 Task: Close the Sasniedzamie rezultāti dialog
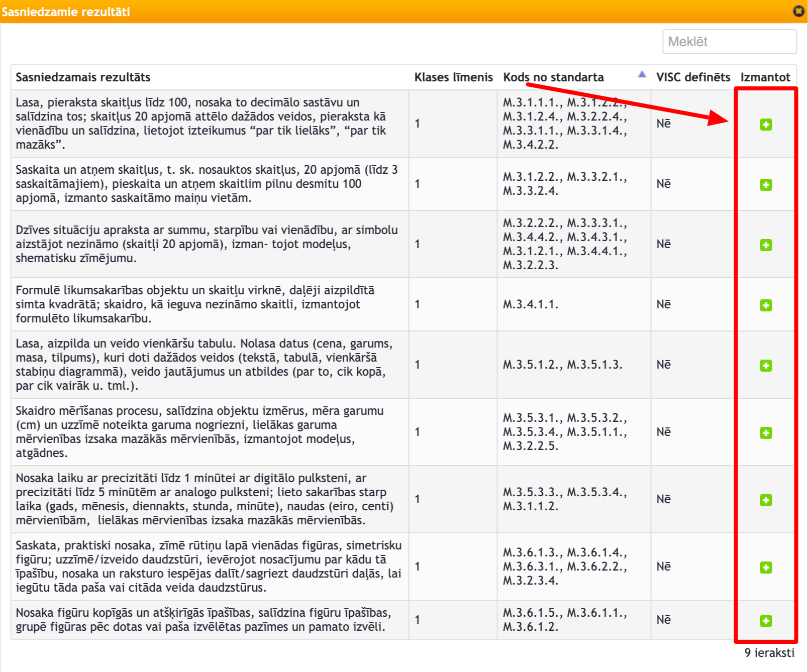coord(798,11)
